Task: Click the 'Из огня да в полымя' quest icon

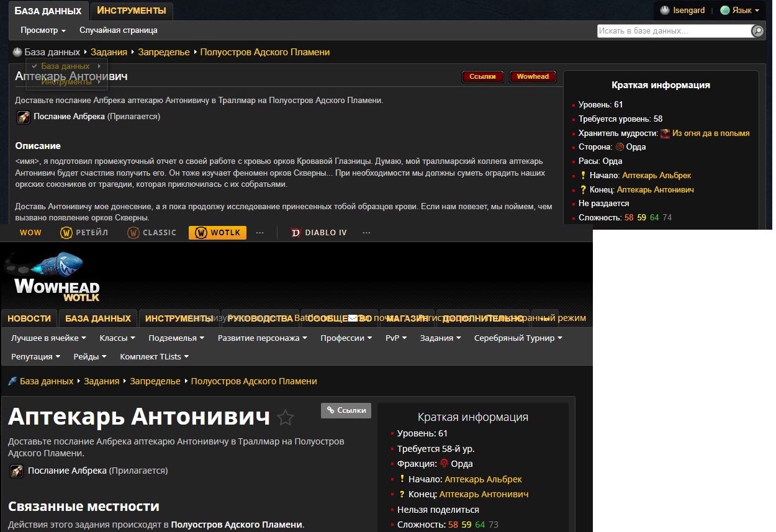Action: pos(665,133)
